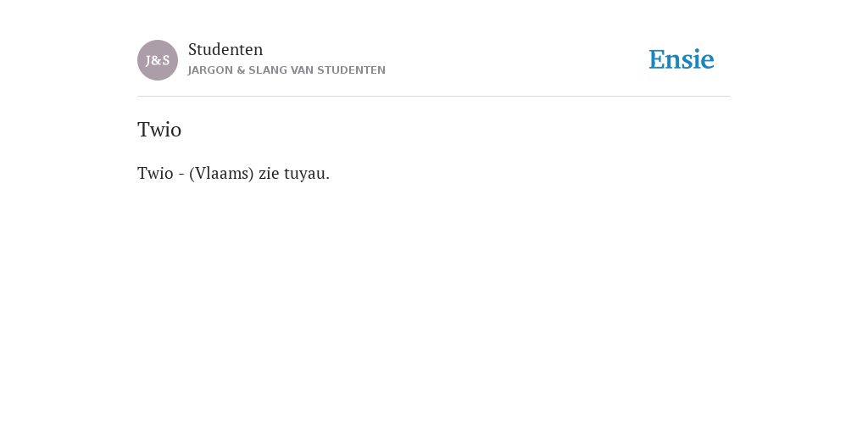Viewport: 868px width, 434px height.
Task: Click the final period after tuyau
Action: click(x=328, y=179)
